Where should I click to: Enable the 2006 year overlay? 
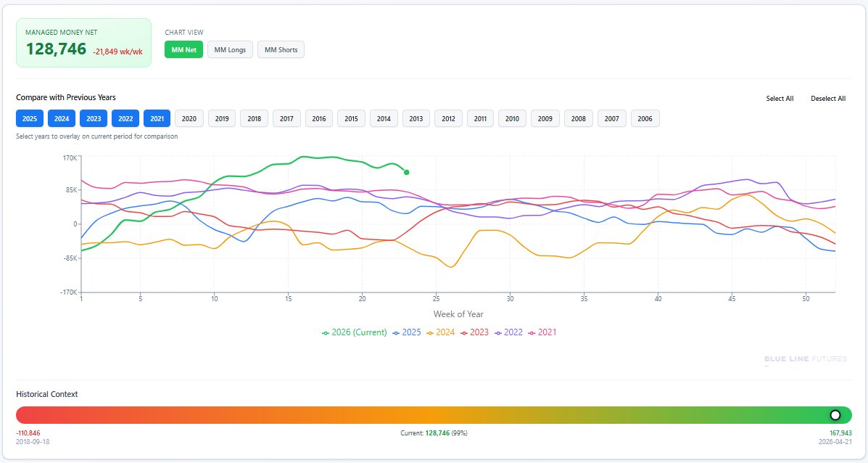pyautogui.click(x=645, y=118)
